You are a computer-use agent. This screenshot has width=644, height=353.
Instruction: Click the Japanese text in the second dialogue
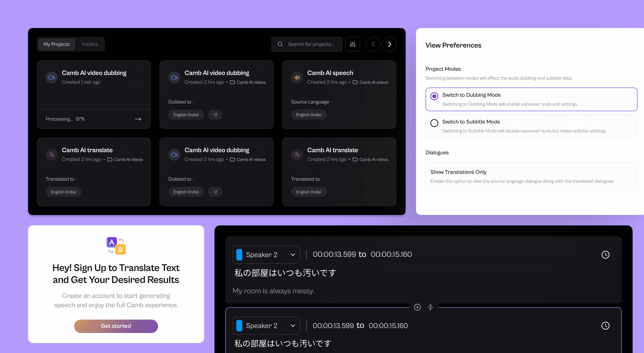click(x=283, y=344)
